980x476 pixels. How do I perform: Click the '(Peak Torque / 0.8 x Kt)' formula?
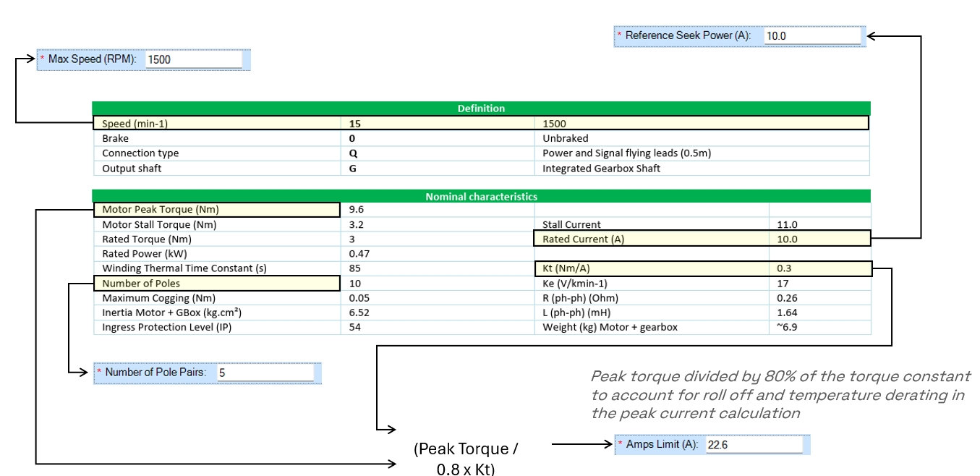click(466, 459)
